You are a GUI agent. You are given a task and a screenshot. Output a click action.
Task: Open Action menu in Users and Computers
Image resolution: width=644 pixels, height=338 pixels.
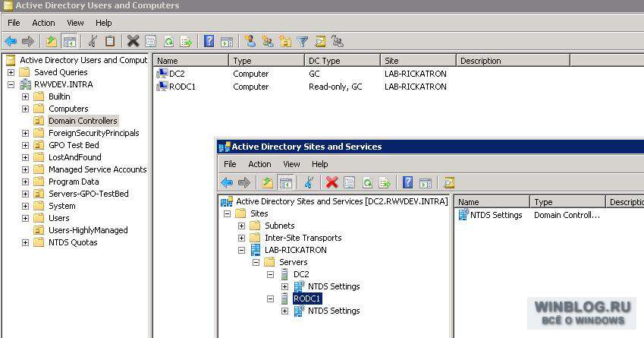43,23
